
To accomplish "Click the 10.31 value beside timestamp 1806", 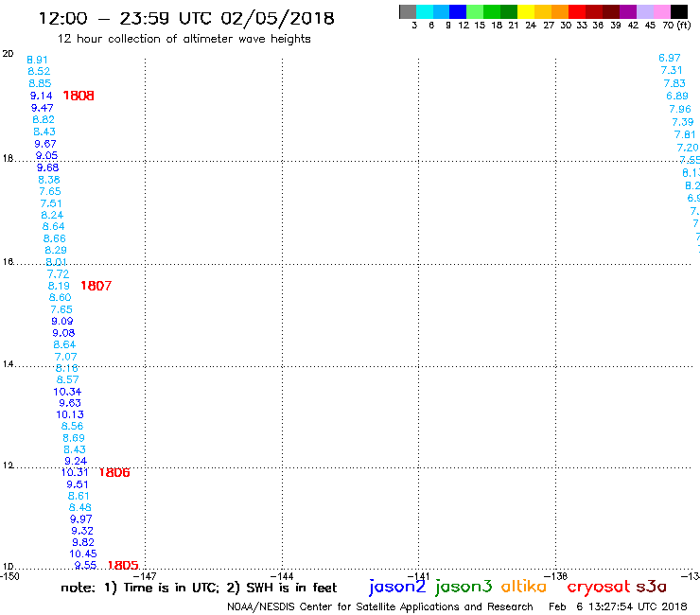I will [75, 472].
